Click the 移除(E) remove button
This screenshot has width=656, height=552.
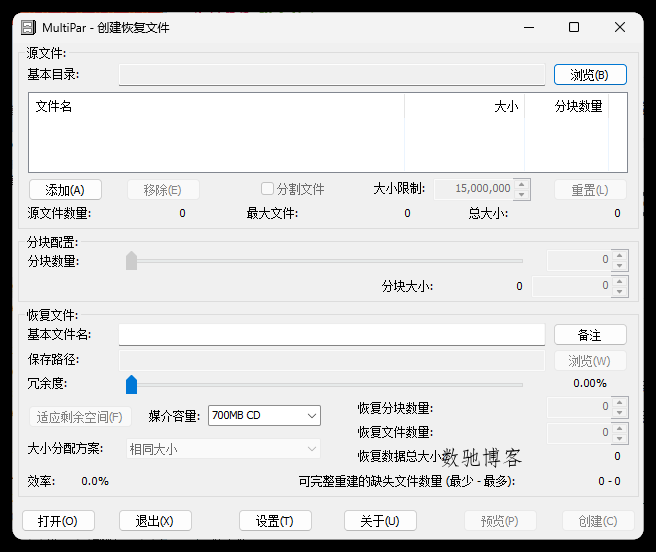click(163, 190)
